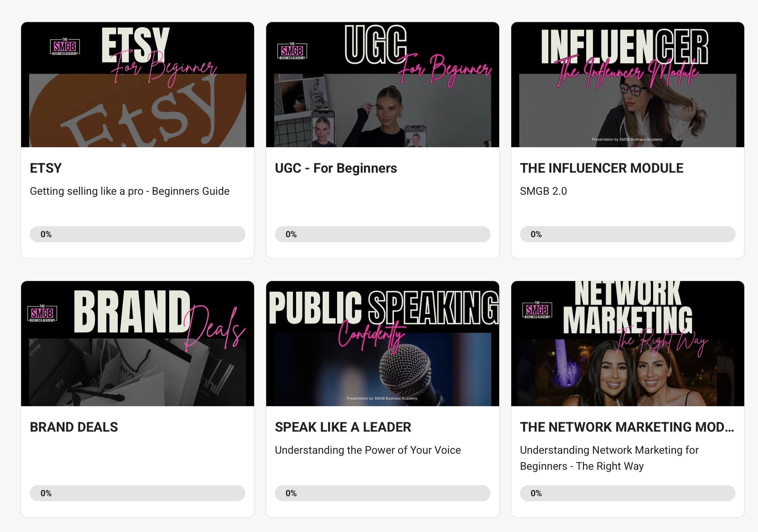Select the UGC - For Beginners title
The width and height of the screenshot is (758, 532).
336,168
